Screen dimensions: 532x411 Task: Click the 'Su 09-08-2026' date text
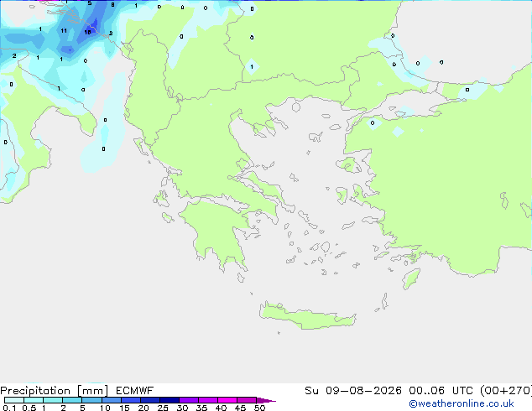(353, 391)
